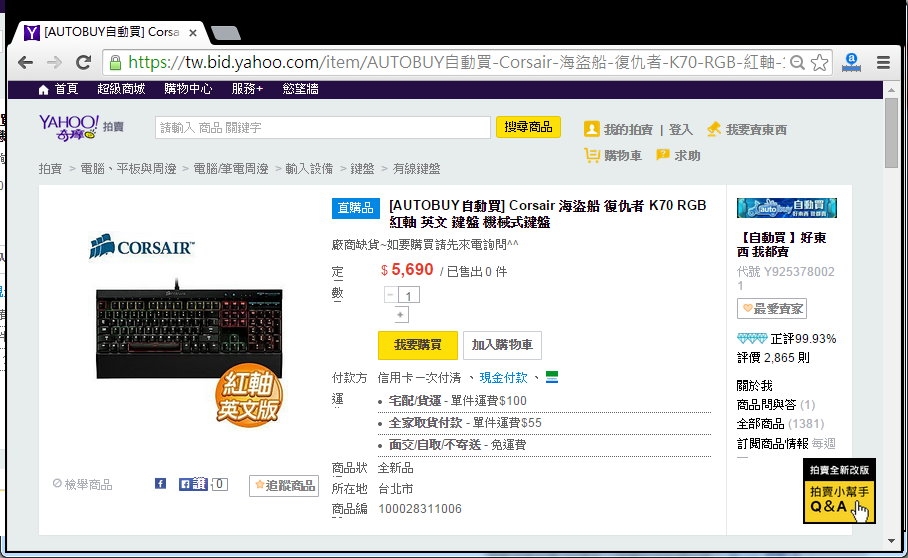The height and width of the screenshot is (558, 908).
Task: Click the green payment icon after 現金付款
Action: [x=552, y=377]
